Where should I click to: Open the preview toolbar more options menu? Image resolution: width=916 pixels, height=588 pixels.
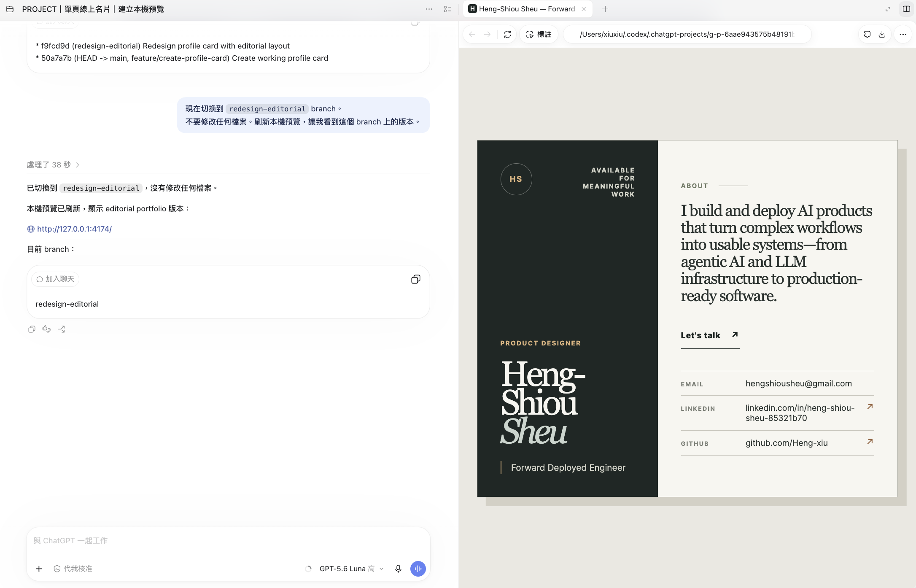click(x=903, y=34)
